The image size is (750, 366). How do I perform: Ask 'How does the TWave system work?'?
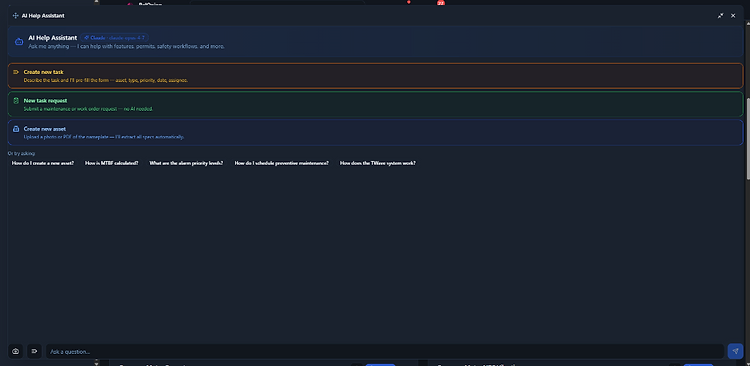point(377,163)
